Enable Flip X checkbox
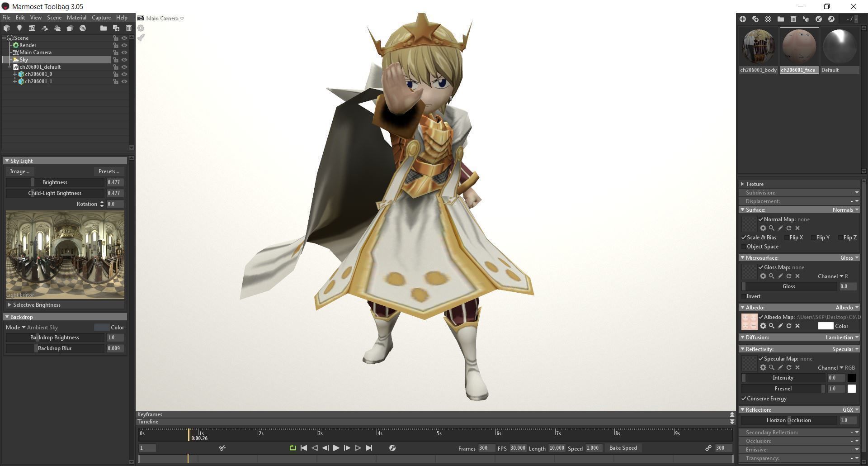 [786, 238]
